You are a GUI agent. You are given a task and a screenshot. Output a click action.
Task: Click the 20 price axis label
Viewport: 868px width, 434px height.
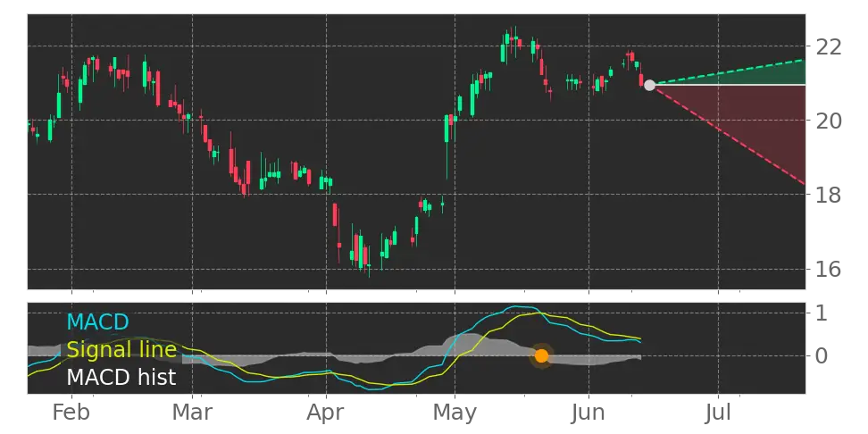(828, 121)
